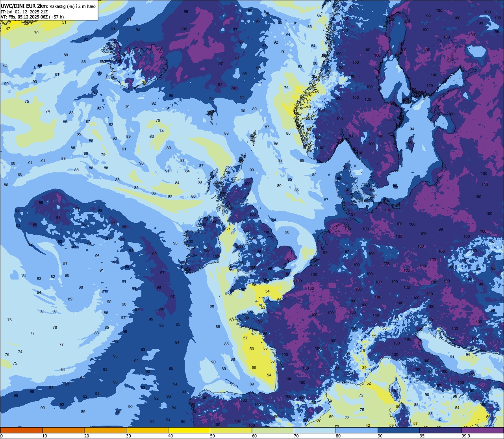Click the legend tick label 99.9
The height and width of the screenshot is (439, 504).
(x=466, y=436)
